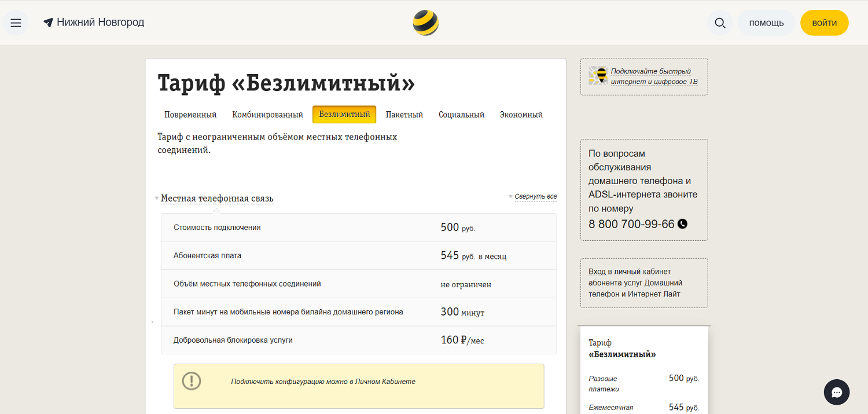Click the bee icon in internet promo

598,76
